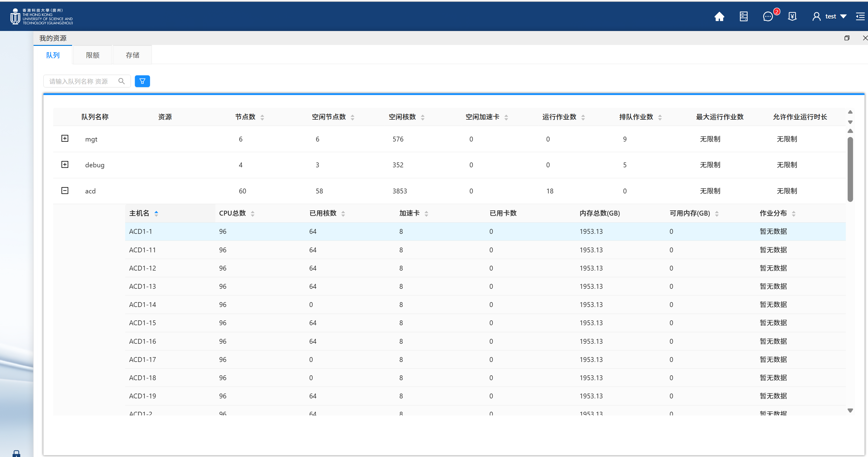Close the 我的资源 panel
This screenshot has width=868, height=457.
tap(865, 38)
